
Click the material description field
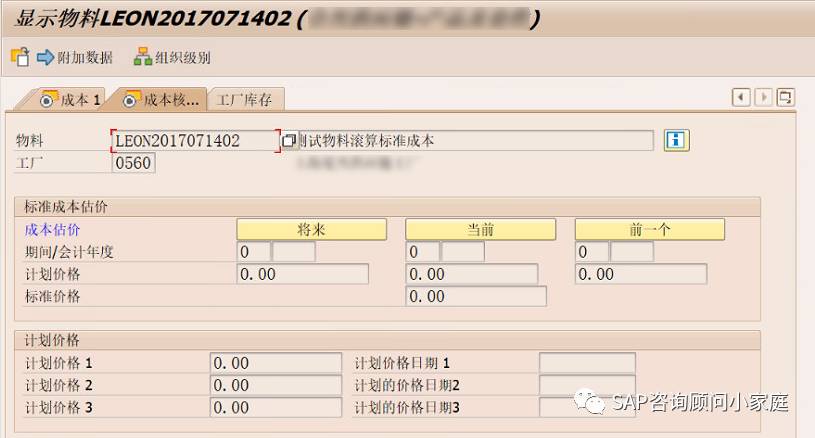click(x=476, y=141)
